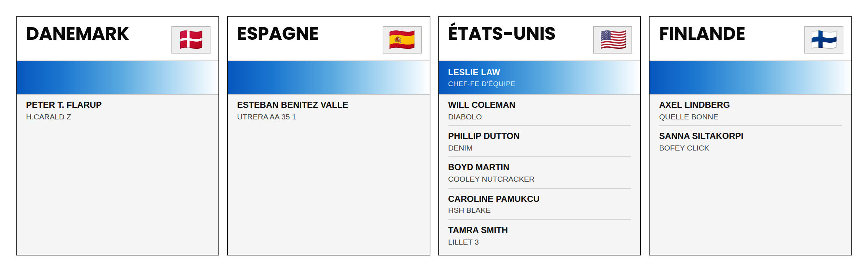Click the Danemark blue gradient banner

pos(118,77)
